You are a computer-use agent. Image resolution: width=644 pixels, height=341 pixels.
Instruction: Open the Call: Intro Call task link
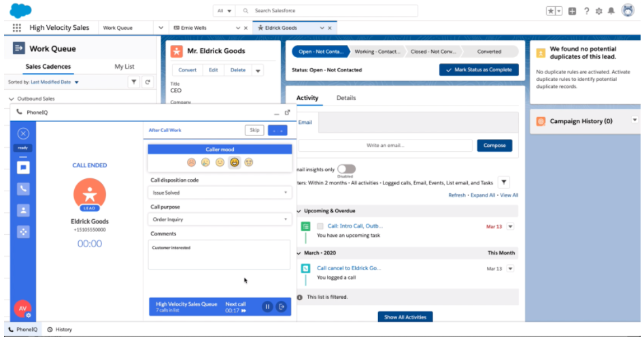[355, 226]
